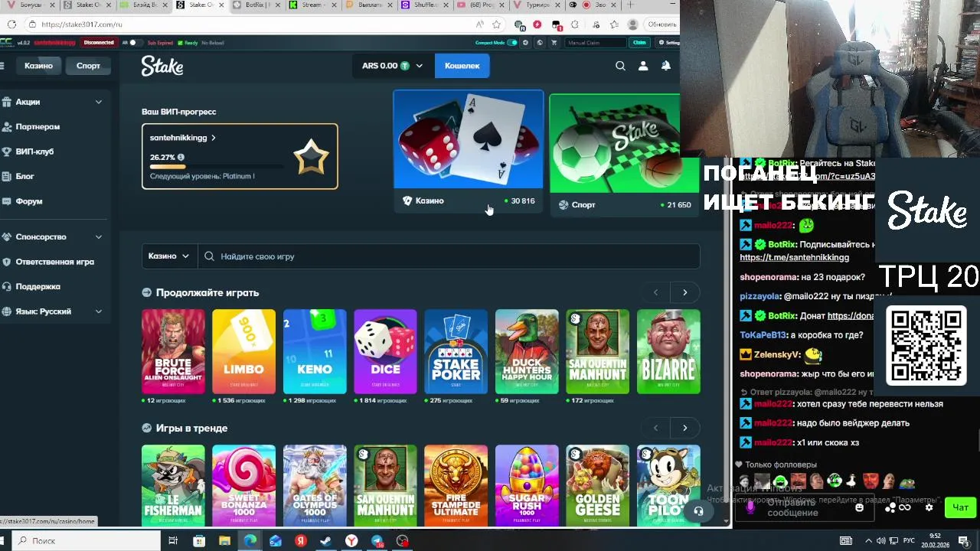Open the Keno game thumbnail
980x551 pixels.
315,351
